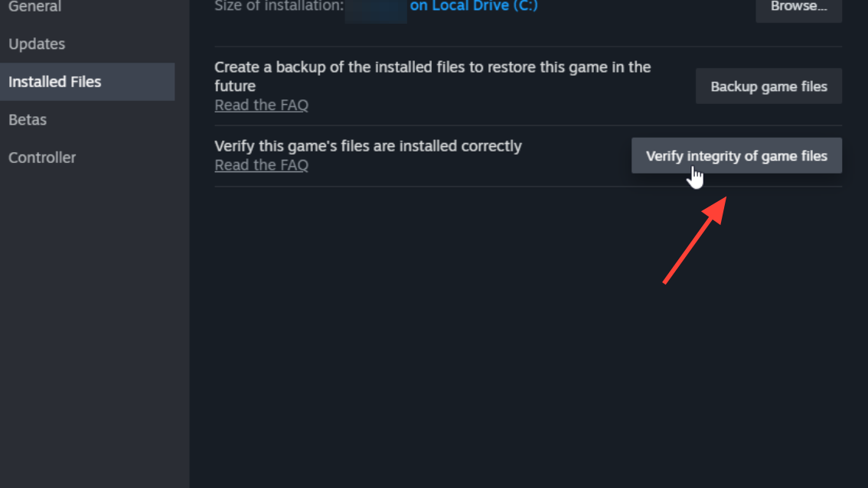Screen dimensions: 868x488
Task: Click 'Verify this game's files' description text
Action: click(368, 146)
